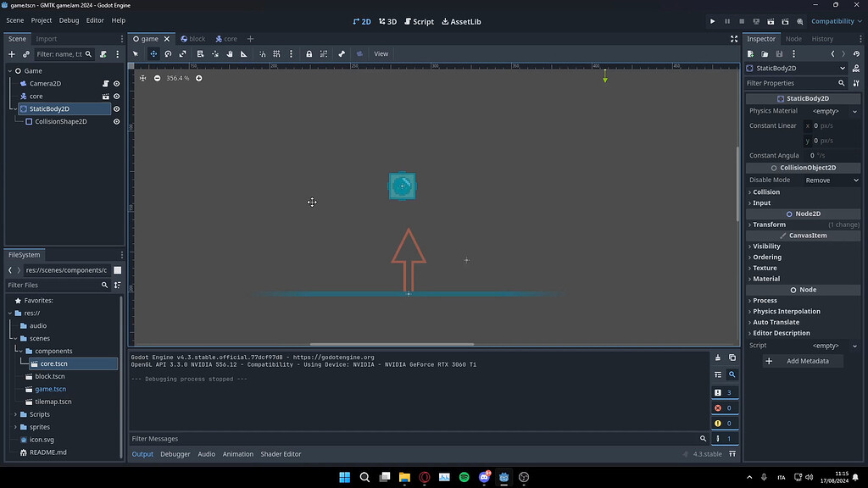Toggle distraction-free mode
868x488 pixels.
point(734,39)
